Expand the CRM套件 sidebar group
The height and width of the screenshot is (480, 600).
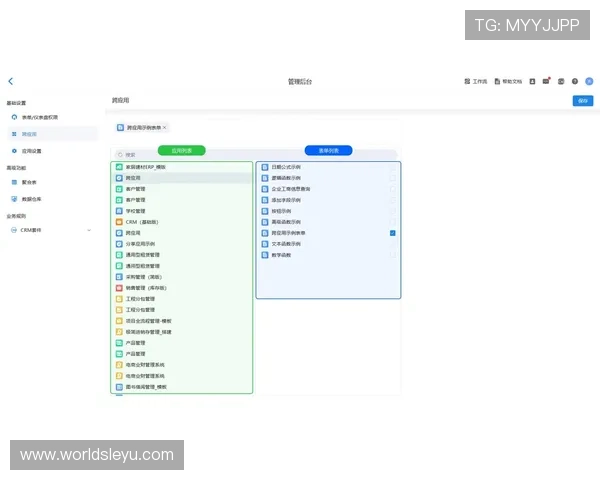tap(88, 230)
